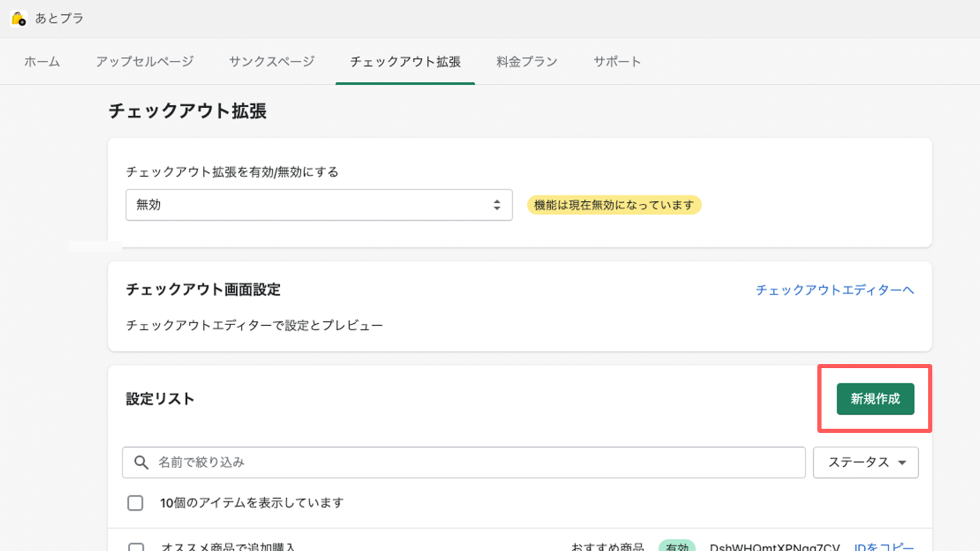Focus the 名前で絞り込み search field

(x=464, y=462)
